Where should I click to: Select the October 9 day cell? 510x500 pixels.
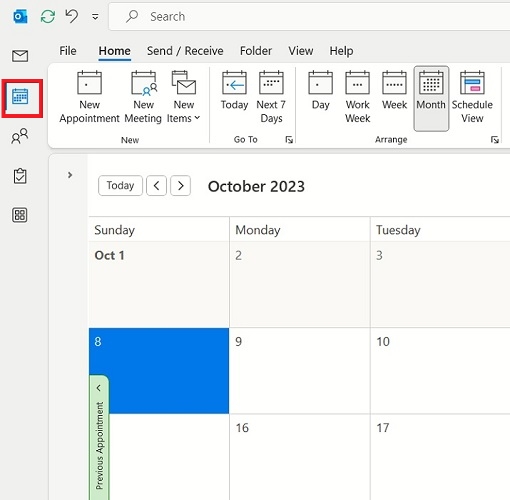click(x=300, y=371)
